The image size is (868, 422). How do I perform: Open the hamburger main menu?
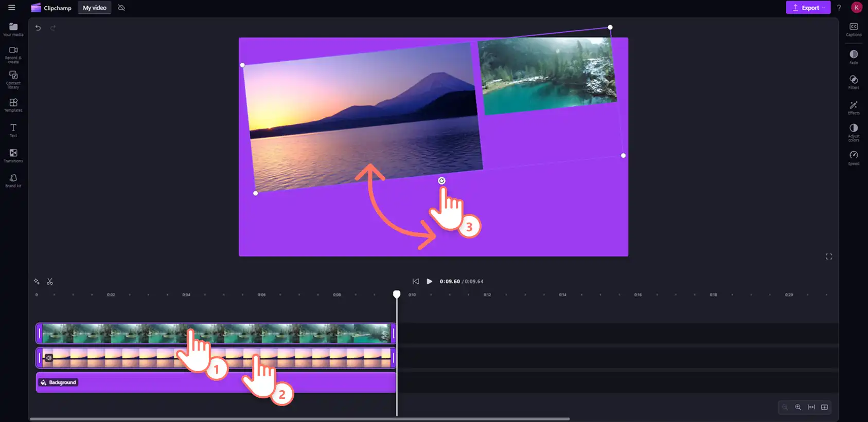12,8
